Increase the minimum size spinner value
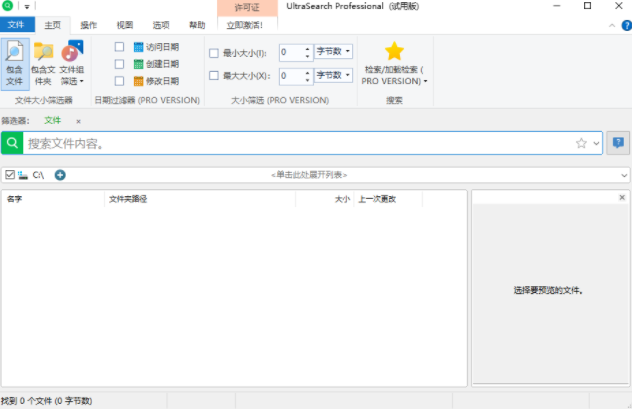 point(308,49)
